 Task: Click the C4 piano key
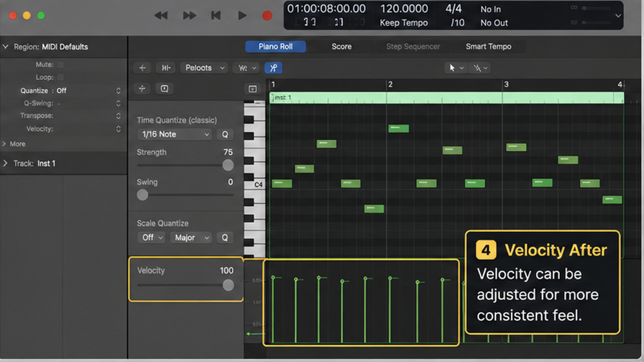[255, 185]
